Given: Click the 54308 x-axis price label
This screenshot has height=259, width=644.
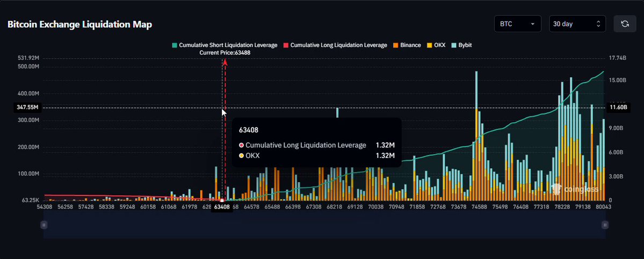Looking at the screenshot, I should 45,207.
